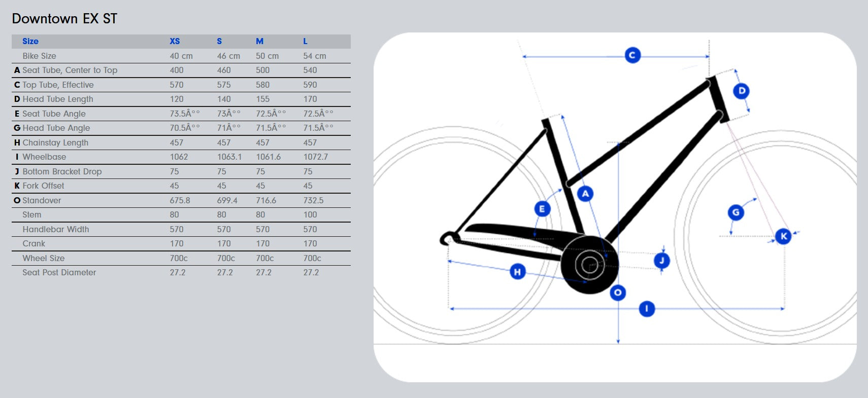
Task: Click the O standover marker
Action: 618,293
